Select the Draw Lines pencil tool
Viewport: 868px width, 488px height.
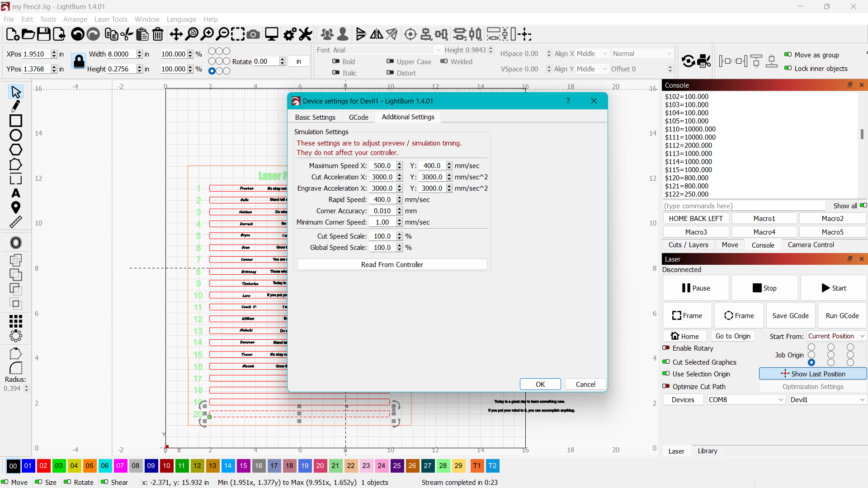pyautogui.click(x=16, y=106)
